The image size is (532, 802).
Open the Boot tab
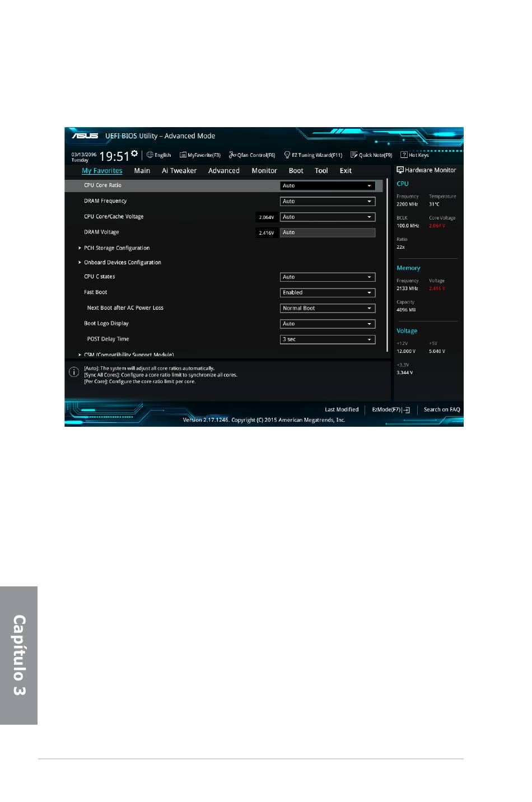(296, 171)
